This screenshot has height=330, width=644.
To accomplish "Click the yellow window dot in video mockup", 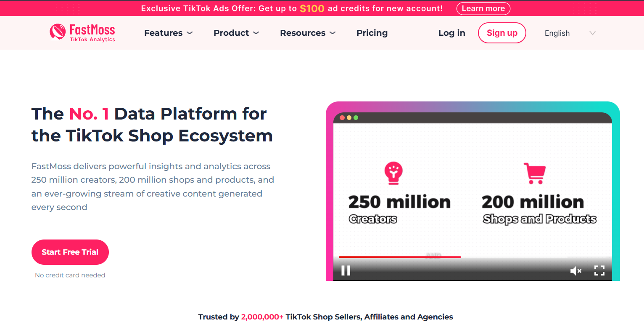I will coord(349,117).
